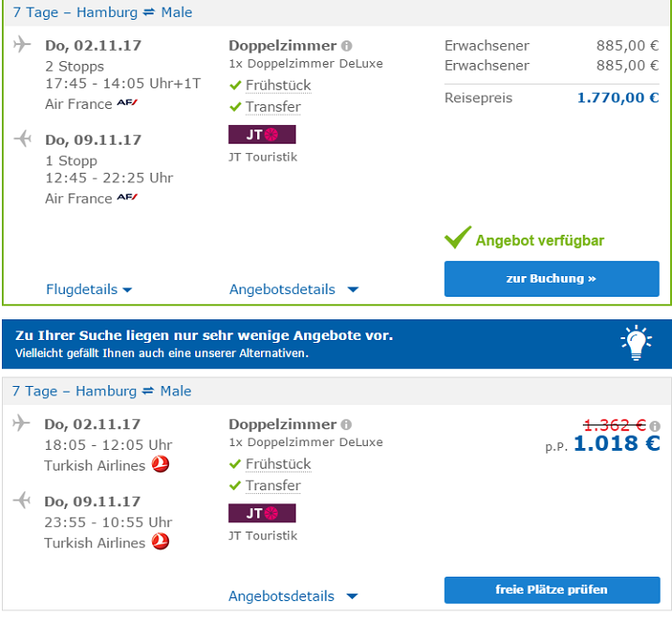Click the Transfer link in second offer

(x=273, y=486)
